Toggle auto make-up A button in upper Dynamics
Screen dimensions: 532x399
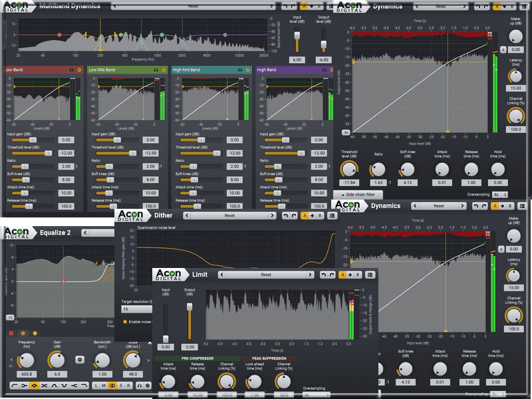click(x=503, y=50)
